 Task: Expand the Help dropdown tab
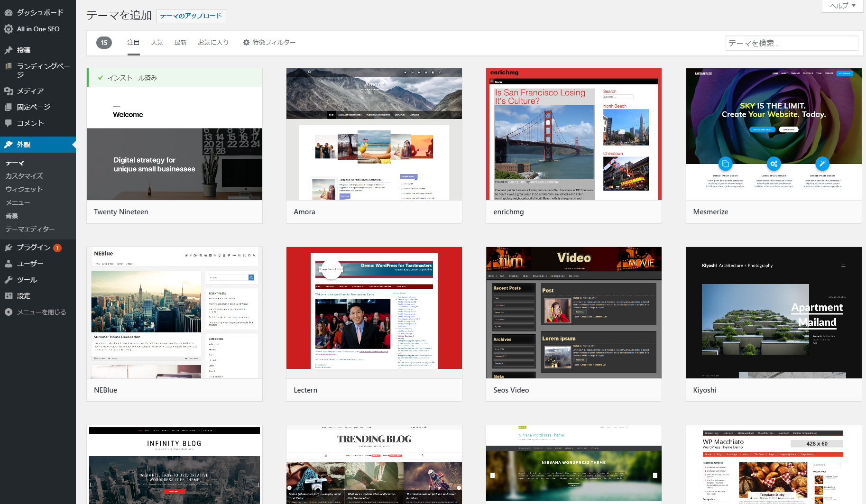coord(842,6)
